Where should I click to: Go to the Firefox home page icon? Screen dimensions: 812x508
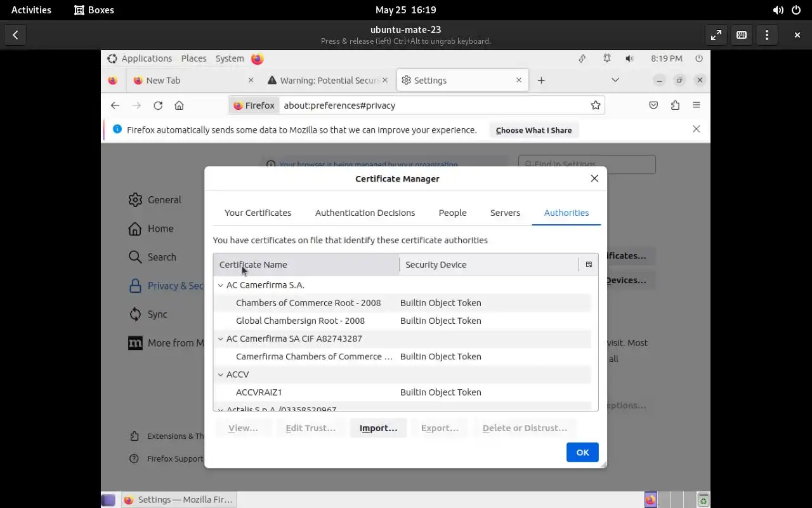coord(179,105)
